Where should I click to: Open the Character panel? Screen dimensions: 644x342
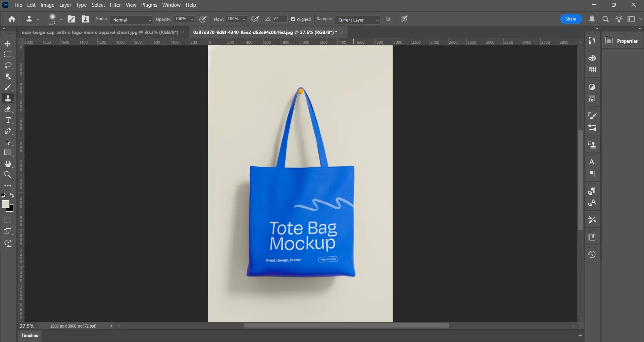(x=593, y=162)
